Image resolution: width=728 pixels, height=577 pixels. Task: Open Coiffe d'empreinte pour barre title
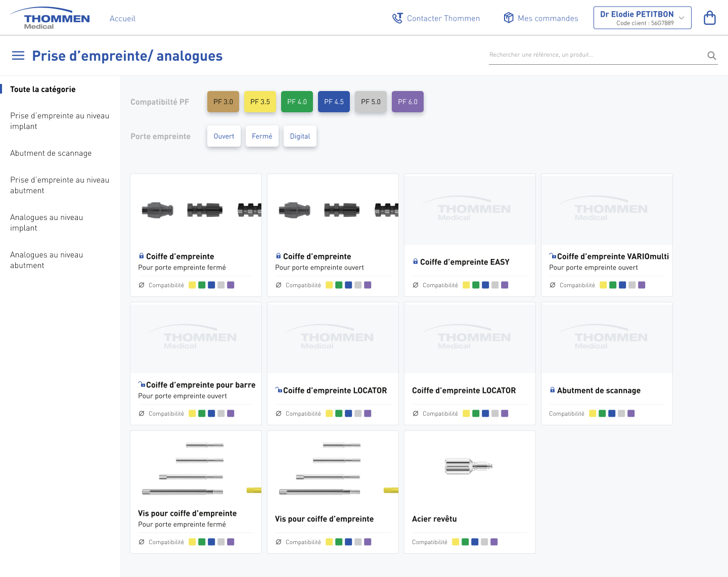(201, 385)
